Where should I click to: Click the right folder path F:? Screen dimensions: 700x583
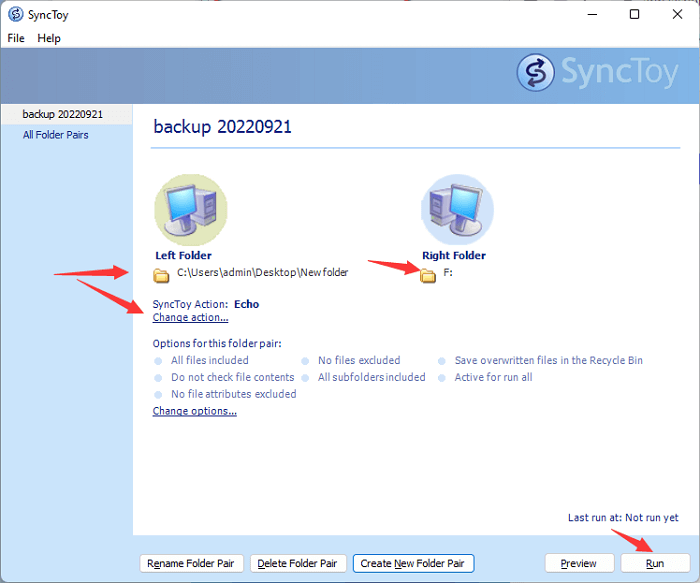click(x=448, y=272)
